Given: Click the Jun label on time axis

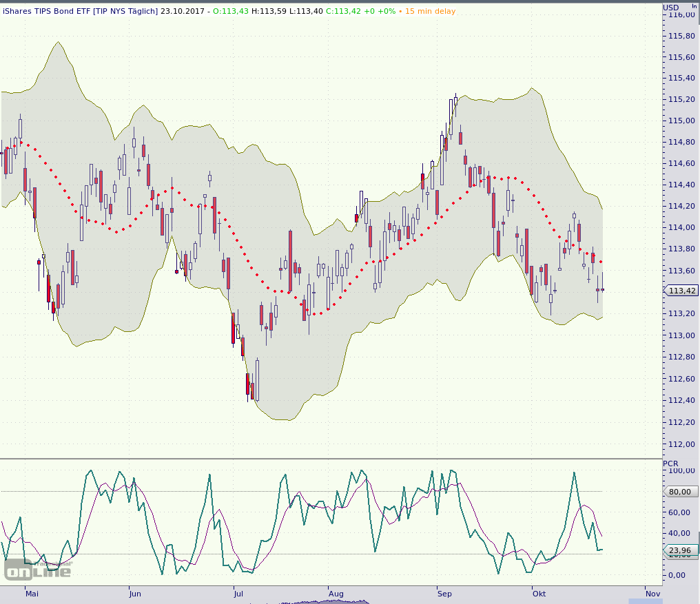Looking at the screenshot, I should (x=135, y=594).
